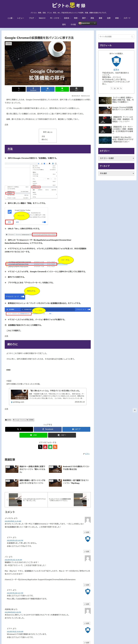Open the pictblog.com blog card link
Screen dimensions: 138x644
click(48, 396)
